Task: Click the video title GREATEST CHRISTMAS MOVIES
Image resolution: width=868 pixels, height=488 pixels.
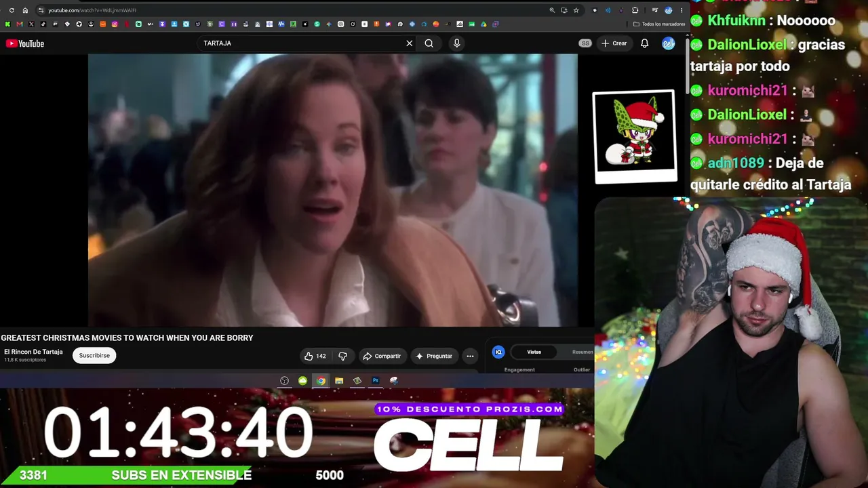Action: click(x=127, y=338)
